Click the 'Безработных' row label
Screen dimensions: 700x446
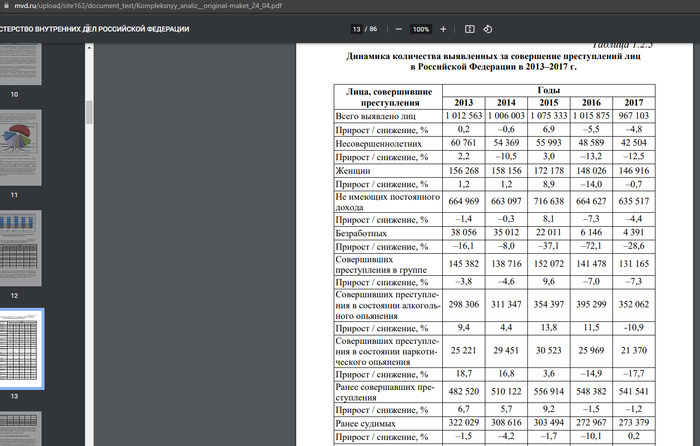pyautogui.click(x=361, y=233)
